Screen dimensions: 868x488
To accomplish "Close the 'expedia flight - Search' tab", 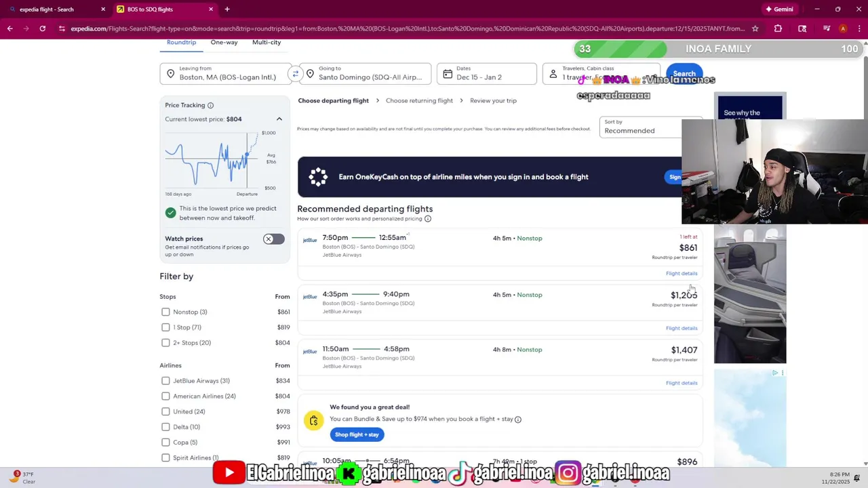I will [x=103, y=9].
